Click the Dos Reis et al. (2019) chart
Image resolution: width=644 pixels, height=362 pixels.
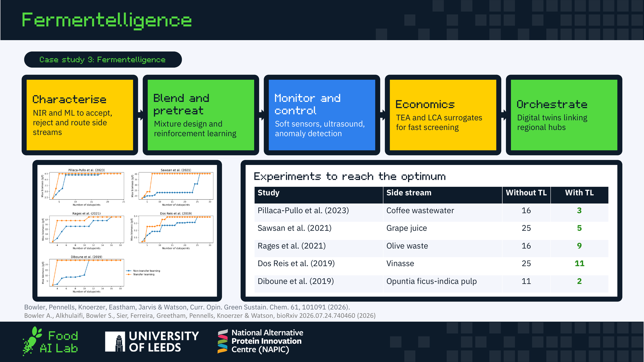click(x=173, y=231)
